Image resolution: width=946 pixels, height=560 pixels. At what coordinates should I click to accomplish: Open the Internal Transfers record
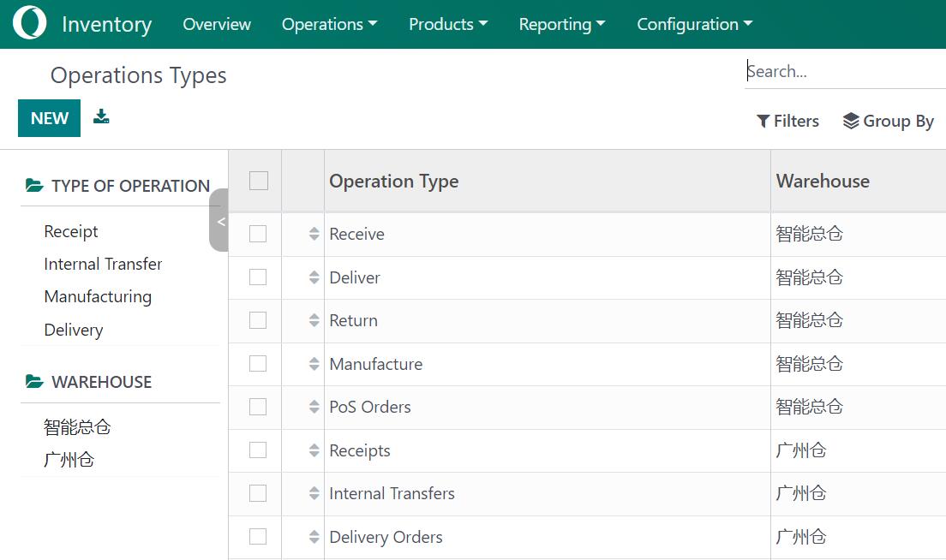click(x=392, y=494)
